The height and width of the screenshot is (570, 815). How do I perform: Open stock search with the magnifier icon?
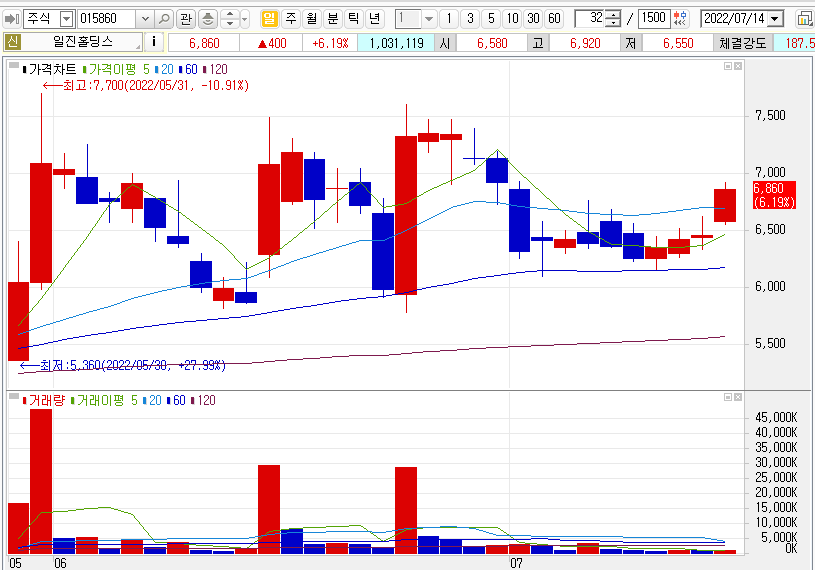pyautogui.click(x=164, y=19)
